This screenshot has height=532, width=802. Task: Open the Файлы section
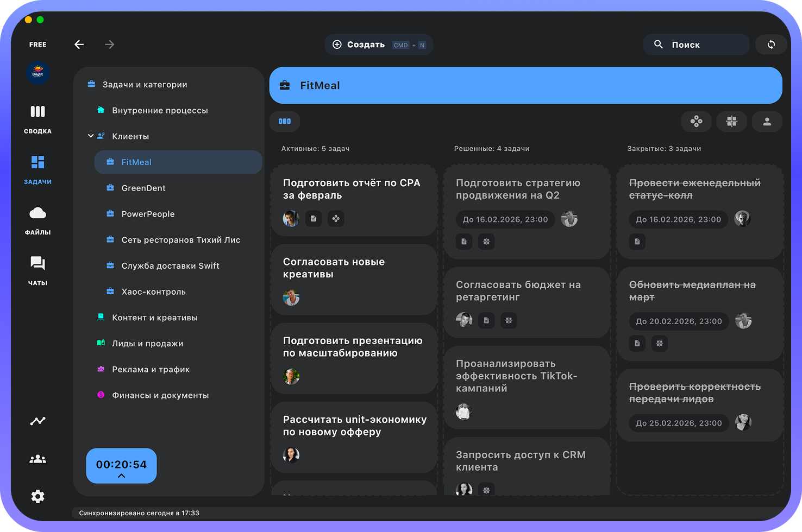point(37,220)
